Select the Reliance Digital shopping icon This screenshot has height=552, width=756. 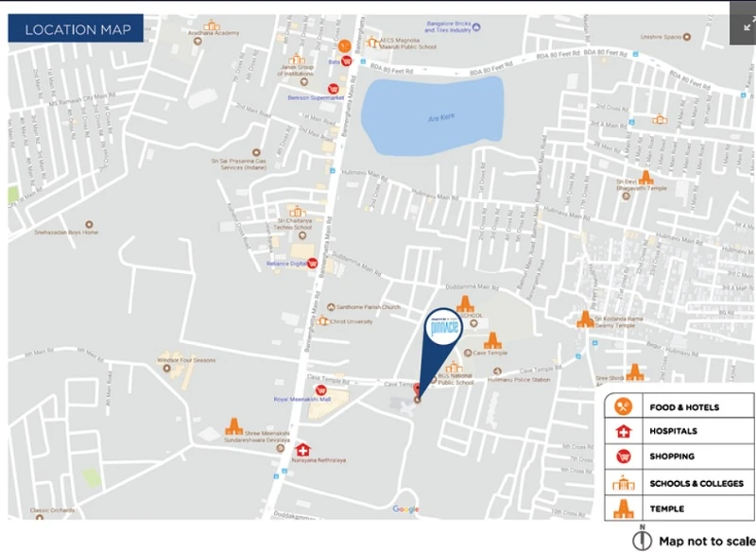coord(311,264)
